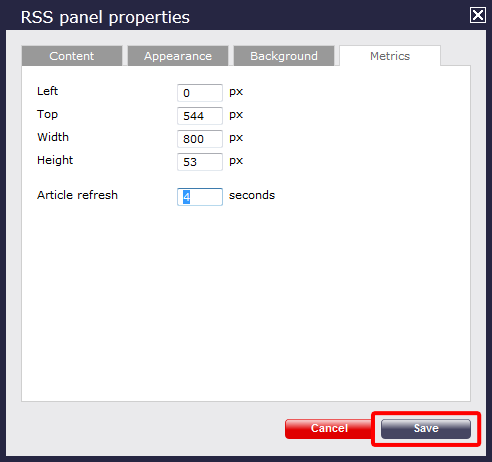The width and height of the screenshot is (492, 462).
Task: Click the seconds unit label
Action: pos(252,195)
